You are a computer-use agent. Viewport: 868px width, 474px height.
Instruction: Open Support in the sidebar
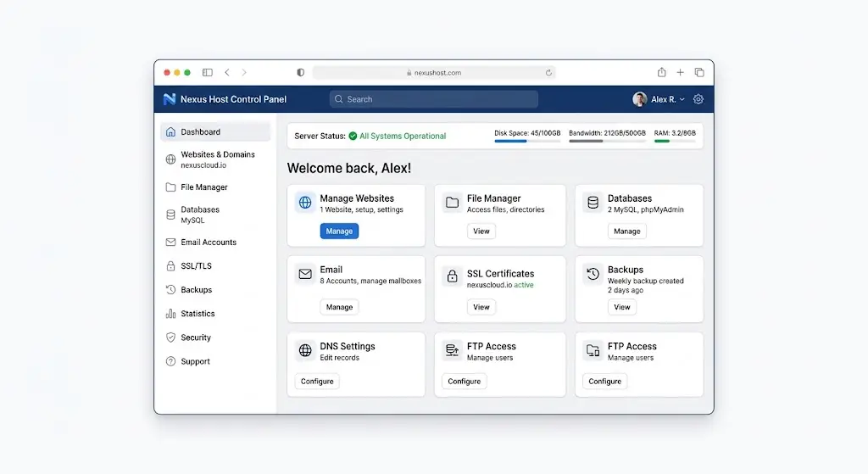tap(215, 361)
